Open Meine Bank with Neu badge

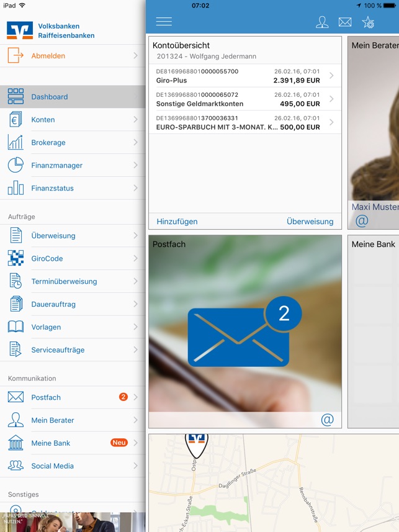(x=51, y=443)
